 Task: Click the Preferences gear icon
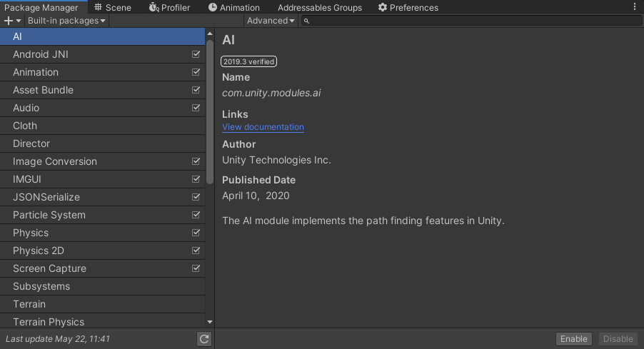[x=383, y=7]
